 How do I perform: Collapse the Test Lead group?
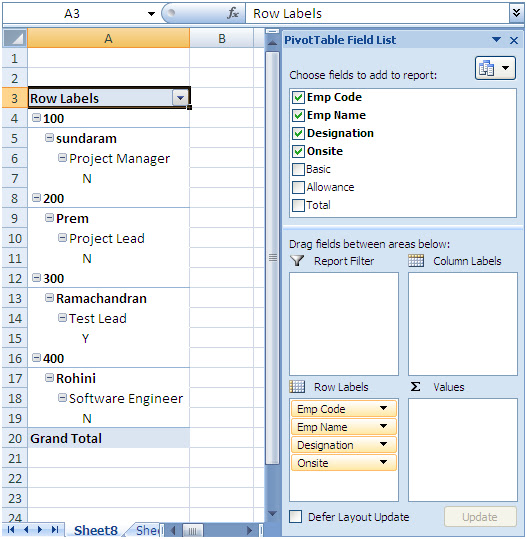click(62, 318)
